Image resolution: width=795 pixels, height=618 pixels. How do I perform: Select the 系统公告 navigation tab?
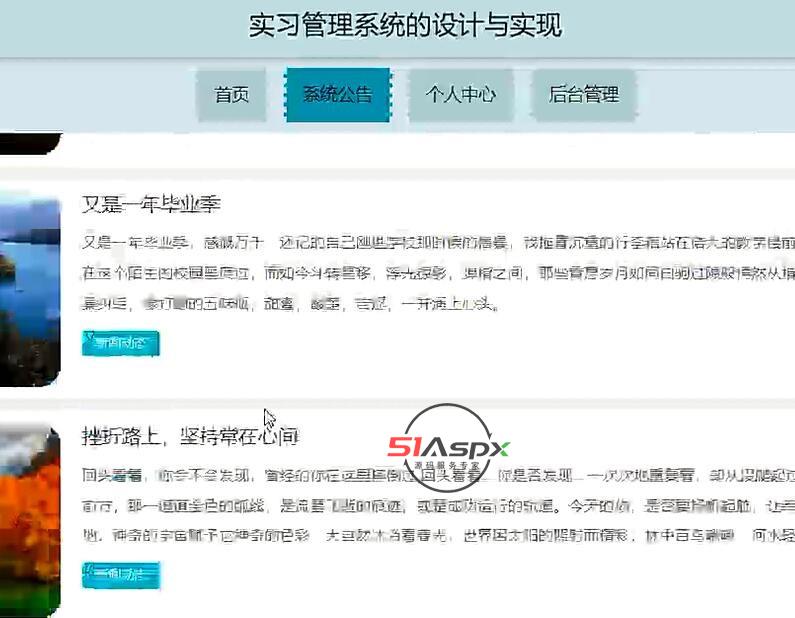(338, 95)
